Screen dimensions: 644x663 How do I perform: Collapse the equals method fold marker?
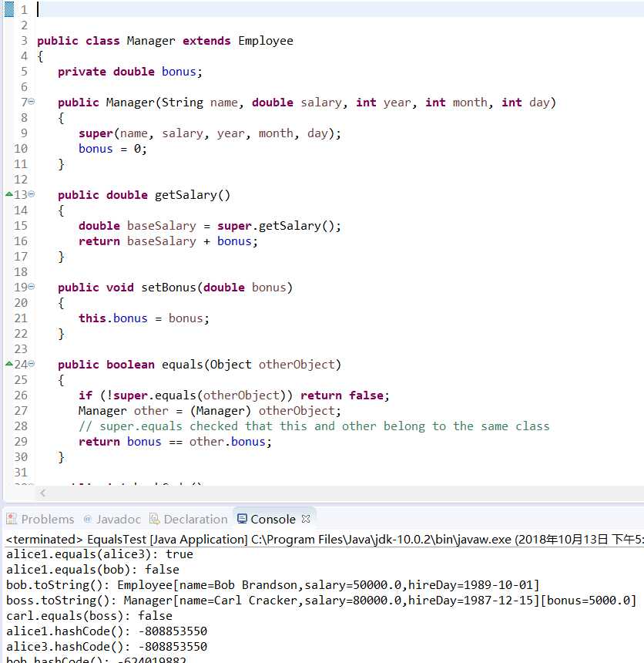(32, 364)
